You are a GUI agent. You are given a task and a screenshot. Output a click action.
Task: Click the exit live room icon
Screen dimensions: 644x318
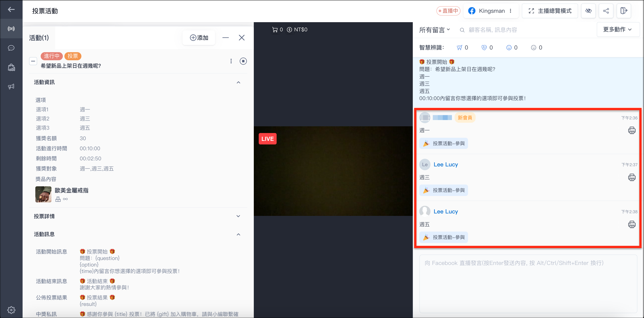click(x=624, y=11)
